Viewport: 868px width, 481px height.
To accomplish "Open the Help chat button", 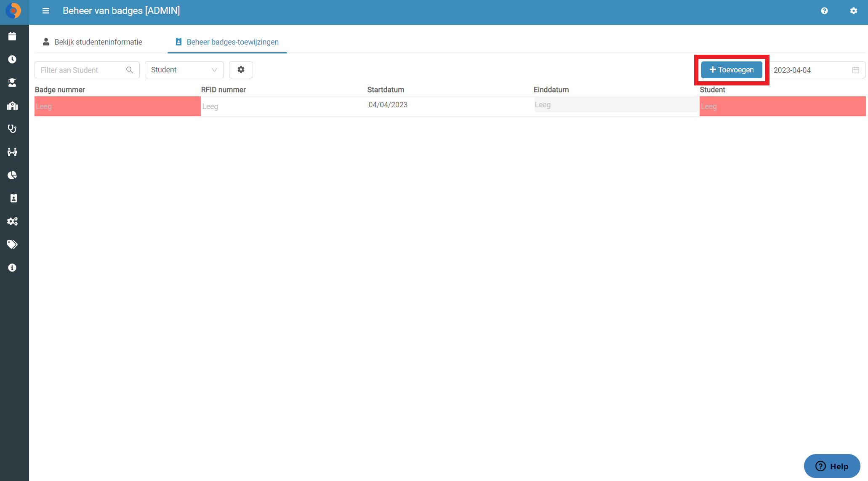I will click(832, 466).
